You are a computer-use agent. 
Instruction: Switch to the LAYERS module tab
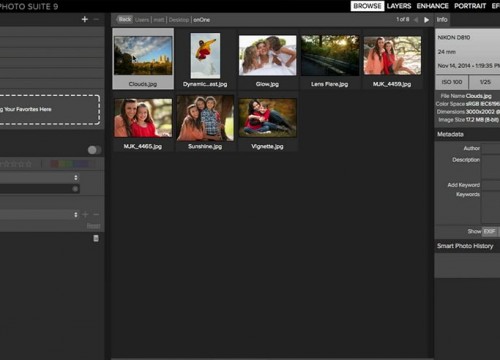399,6
